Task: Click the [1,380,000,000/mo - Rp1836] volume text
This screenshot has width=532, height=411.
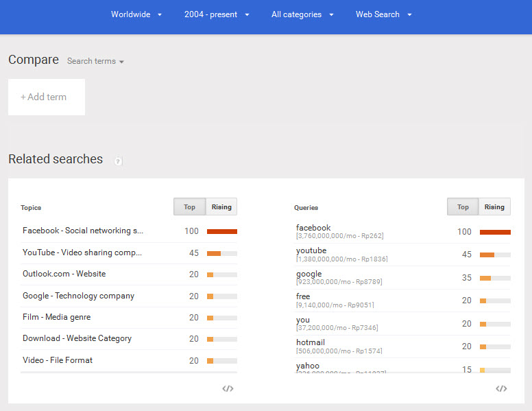Action: (341, 259)
